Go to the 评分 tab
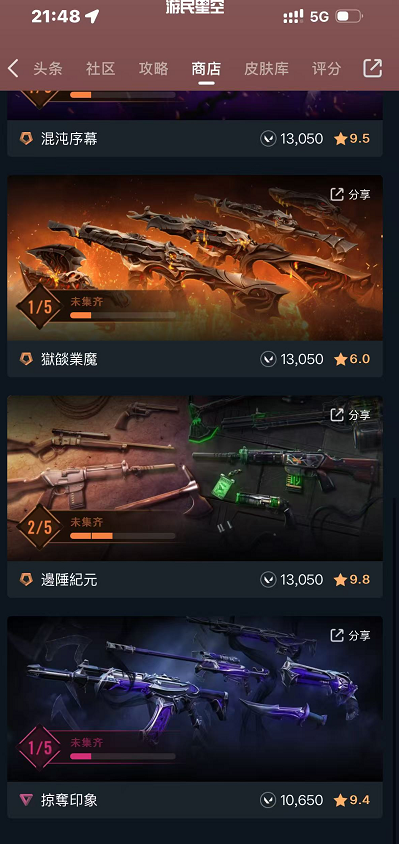The height and width of the screenshot is (844, 405). (x=327, y=69)
